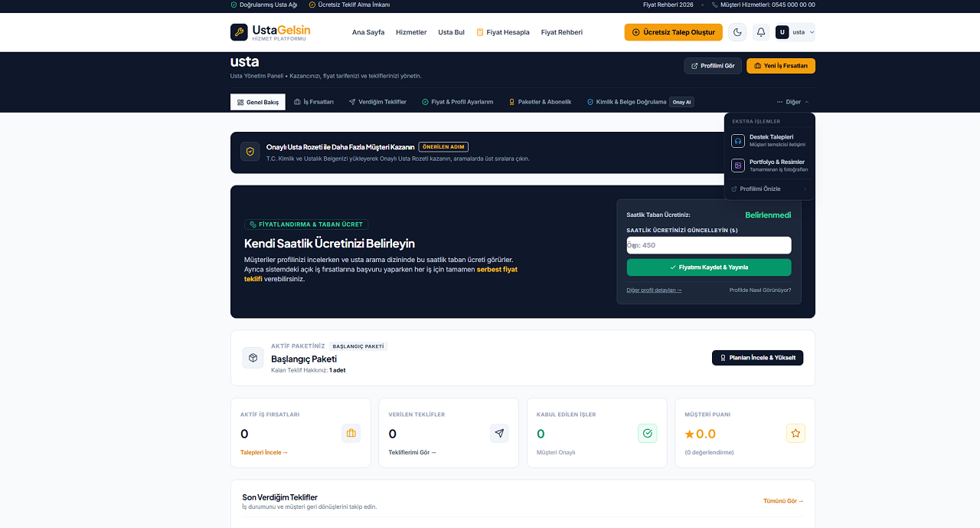Click the shield icon in Onaylı Usta Rozeti banner
The width and height of the screenshot is (980, 528).
tap(250, 152)
